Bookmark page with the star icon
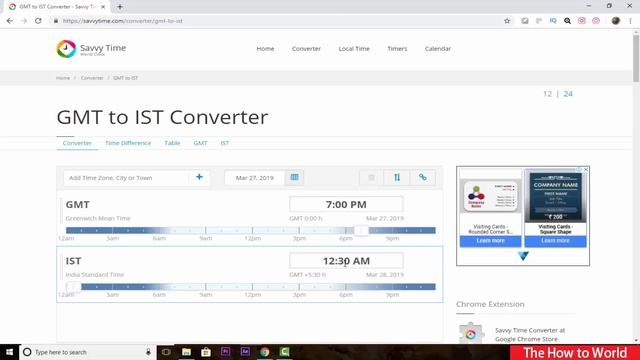This screenshot has width=640, height=360. pyautogui.click(x=507, y=21)
